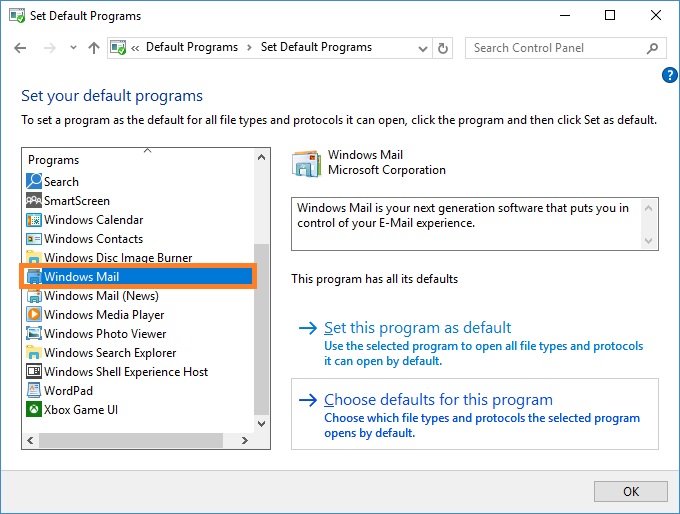Expand the address bar history dropdown
Screen dimensions: 680x514
coord(423,48)
